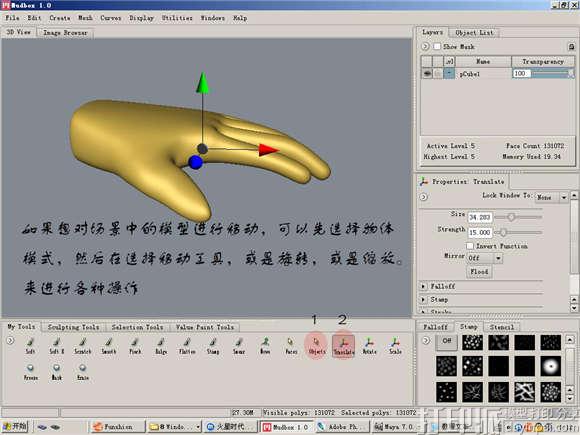The height and width of the screenshot is (435, 580).
Task: Click the Off stamp button
Action: (x=446, y=342)
